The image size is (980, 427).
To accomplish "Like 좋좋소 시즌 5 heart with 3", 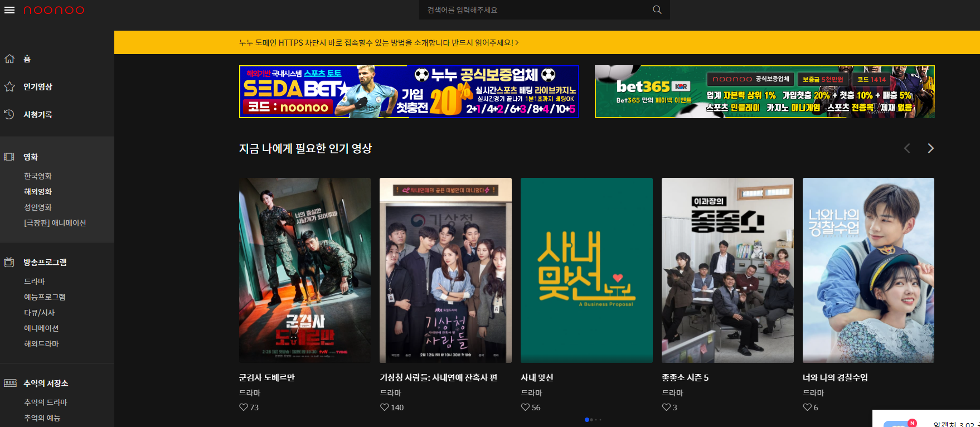I will point(666,407).
